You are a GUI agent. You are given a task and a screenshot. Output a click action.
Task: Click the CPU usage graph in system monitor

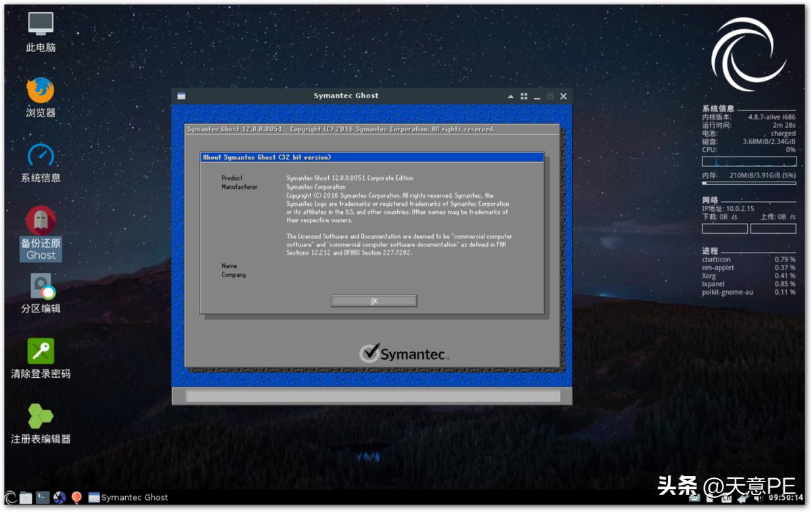748,162
